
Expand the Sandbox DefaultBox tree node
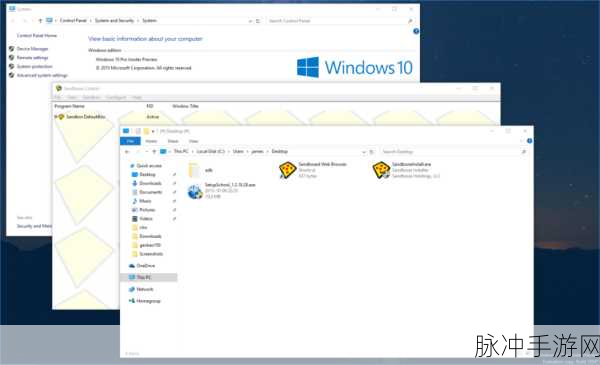pyautogui.click(x=55, y=117)
